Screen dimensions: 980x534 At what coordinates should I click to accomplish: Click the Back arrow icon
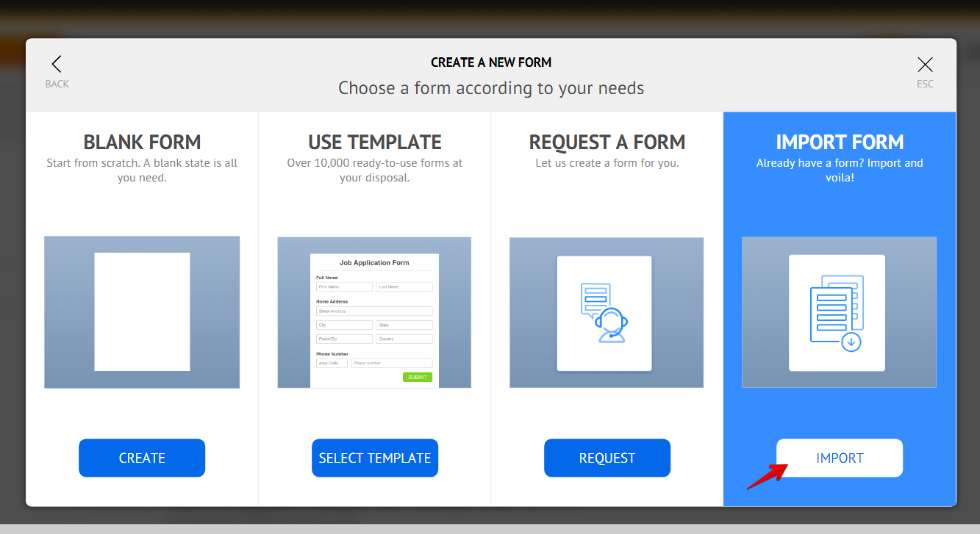(57, 65)
